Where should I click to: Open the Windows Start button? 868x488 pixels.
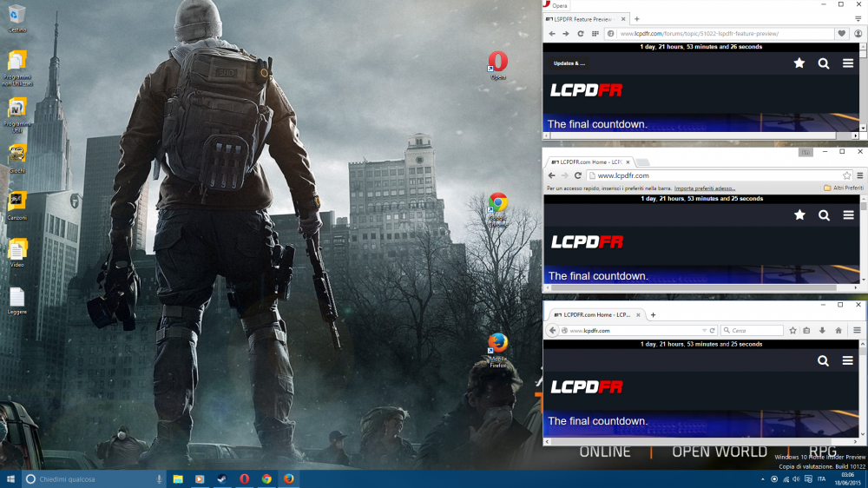tap(10, 479)
